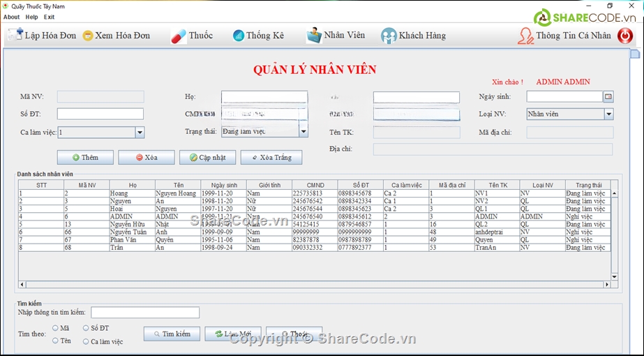Click horizontal scrollbar left arrow
This screenshot has width=644, height=356.
22,285
